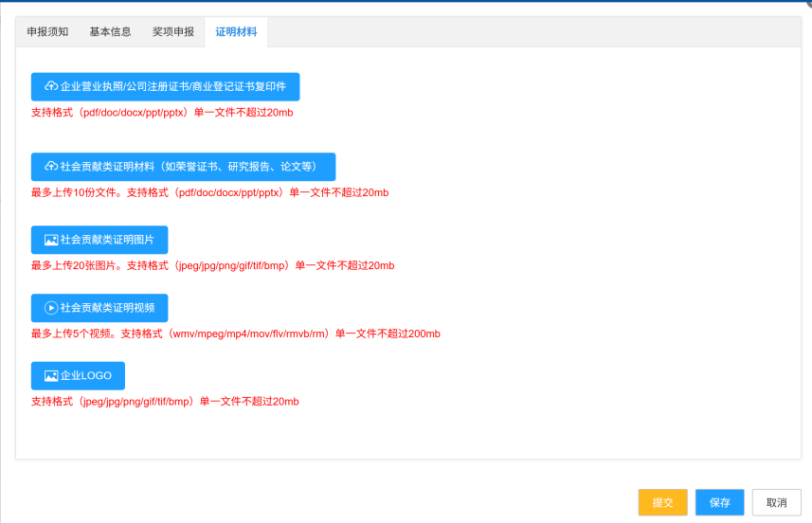812x523 pixels.
Task: Click the 最多上传20张图片 format hint text
Action: 213,265
